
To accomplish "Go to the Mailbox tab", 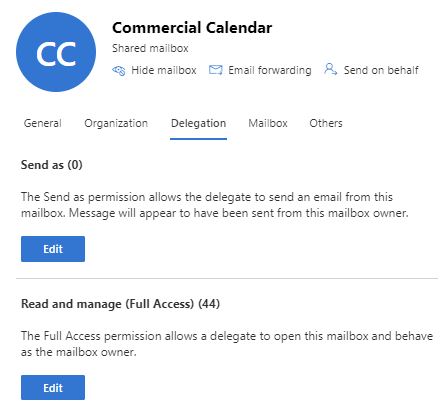I will pyautogui.click(x=268, y=123).
